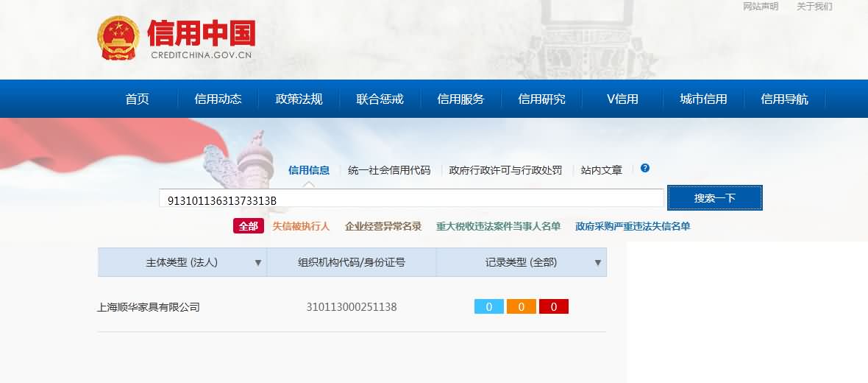The image size is (868, 383).
Task: Click the 搜索一下 search button
Action: click(715, 198)
